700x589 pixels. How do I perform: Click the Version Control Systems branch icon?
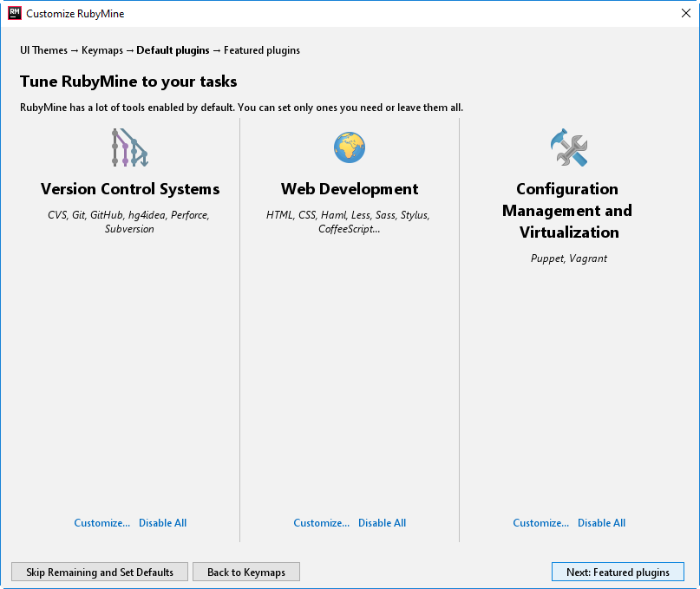tap(129, 147)
